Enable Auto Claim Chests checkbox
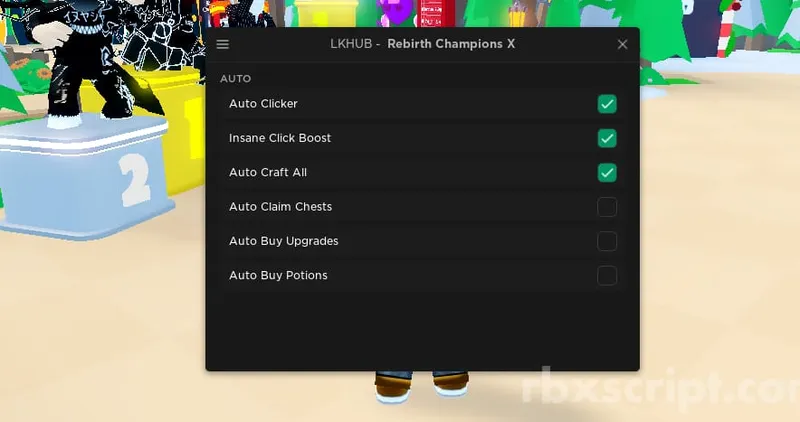The image size is (800, 422). pyautogui.click(x=607, y=207)
